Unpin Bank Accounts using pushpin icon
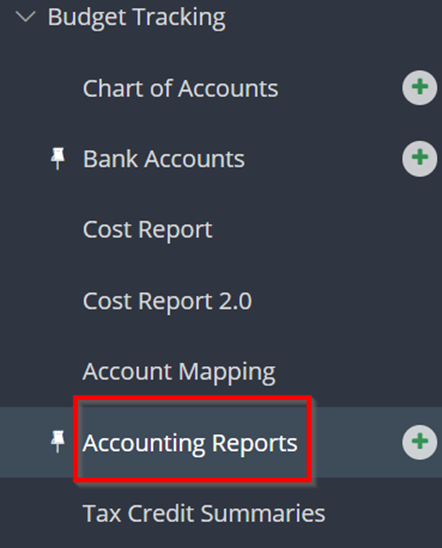Image resolution: width=442 pixels, height=548 pixels. point(58,158)
